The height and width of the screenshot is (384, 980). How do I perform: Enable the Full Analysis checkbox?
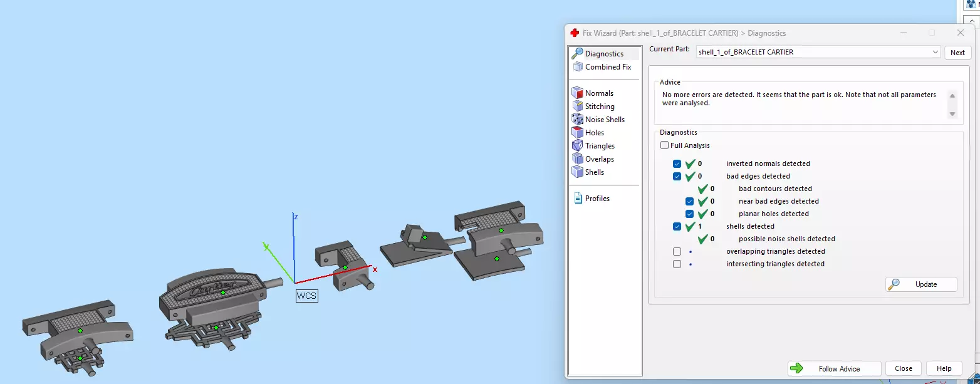(665, 145)
